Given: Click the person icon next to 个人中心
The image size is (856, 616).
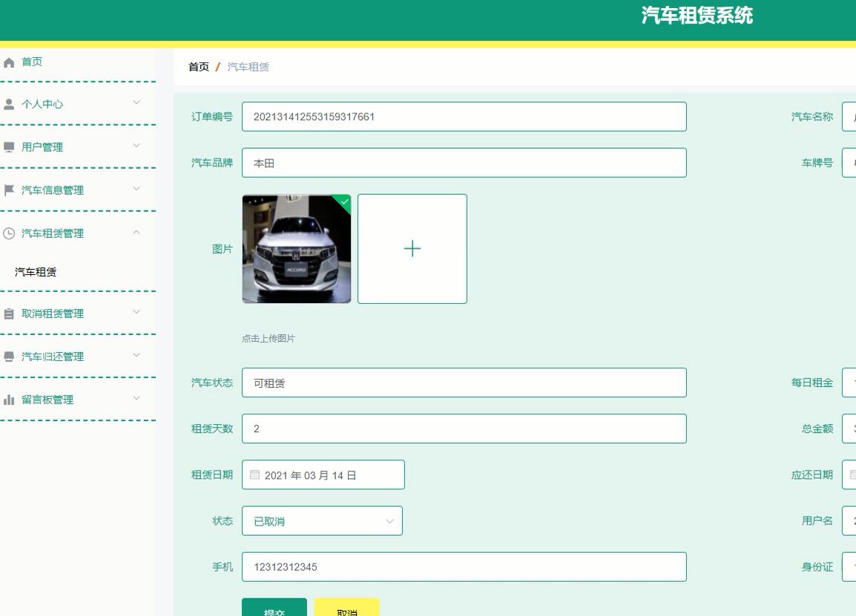Looking at the screenshot, I should coord(9,105).
